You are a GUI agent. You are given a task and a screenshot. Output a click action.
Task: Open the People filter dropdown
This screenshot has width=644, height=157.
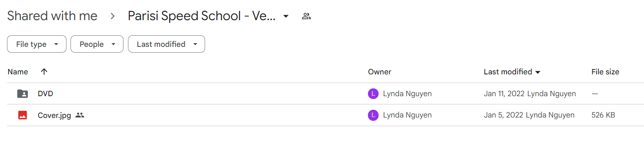click(97, 44)
